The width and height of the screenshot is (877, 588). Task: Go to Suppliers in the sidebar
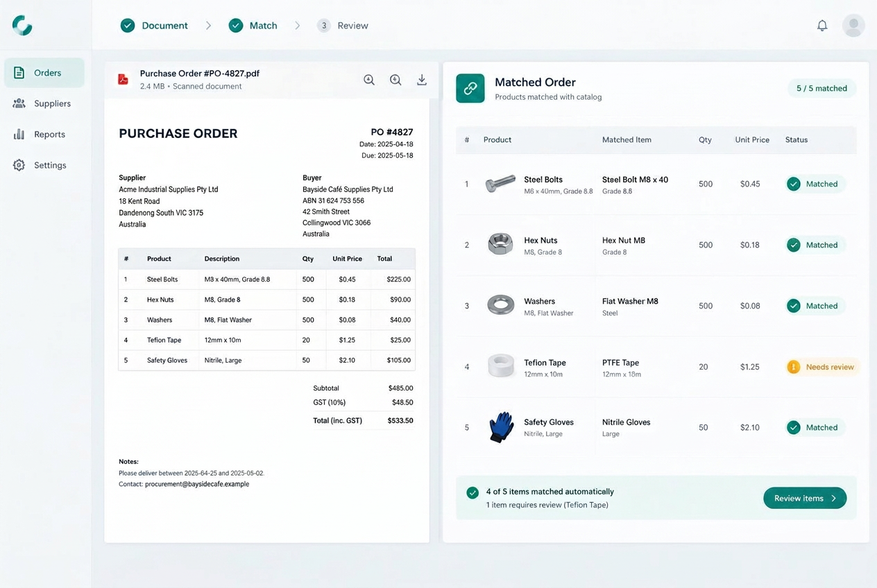click(44, 103)
